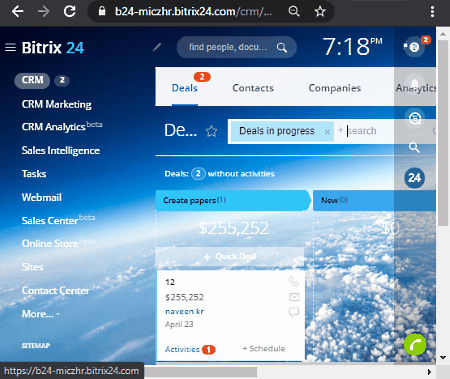The image size is (450, 379).
Task: Click the right panel magnifier icon
Action: [414, 147]
